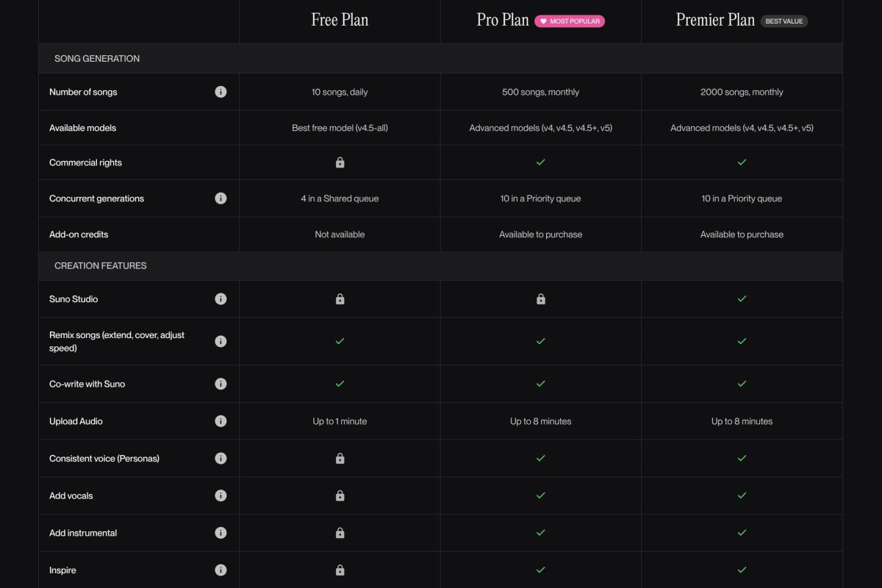Open the Number of songs info tooltip

click(221, 92)
